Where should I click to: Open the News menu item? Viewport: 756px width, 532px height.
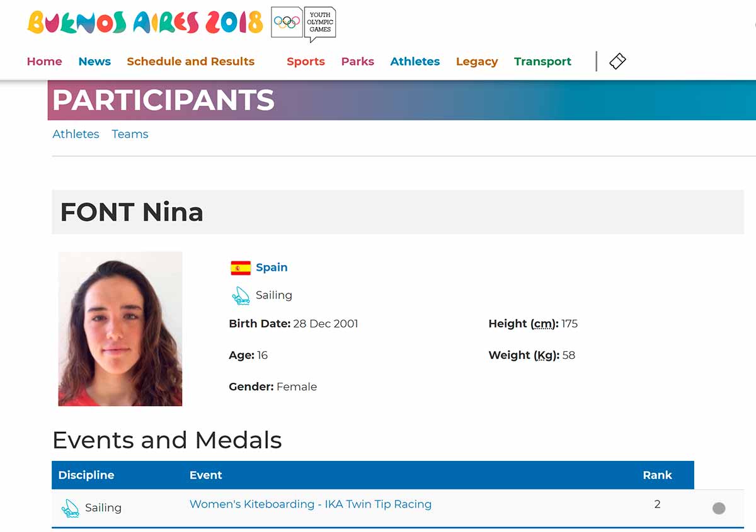tap(94, 61)
